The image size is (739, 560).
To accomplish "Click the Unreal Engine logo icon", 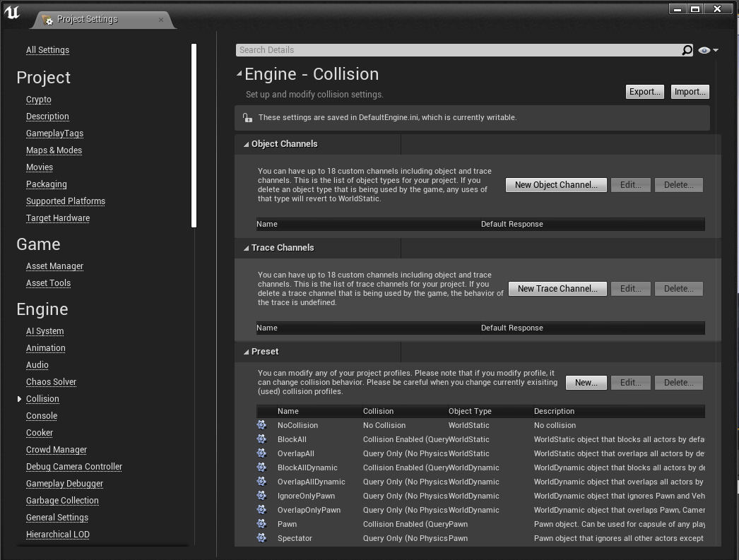I will tap(12, 13).
